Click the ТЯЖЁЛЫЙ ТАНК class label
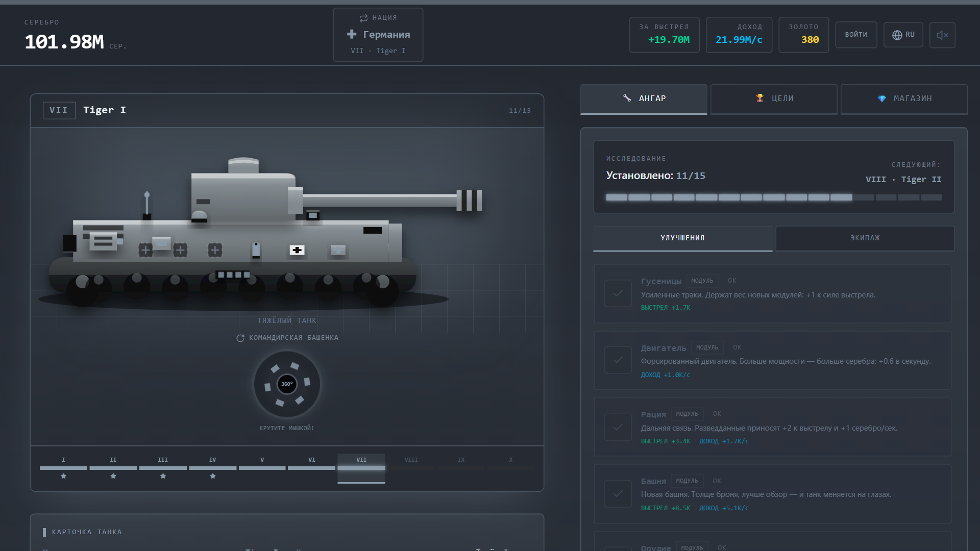Screen dimensions: 980x551 click(x=287, y=320)
